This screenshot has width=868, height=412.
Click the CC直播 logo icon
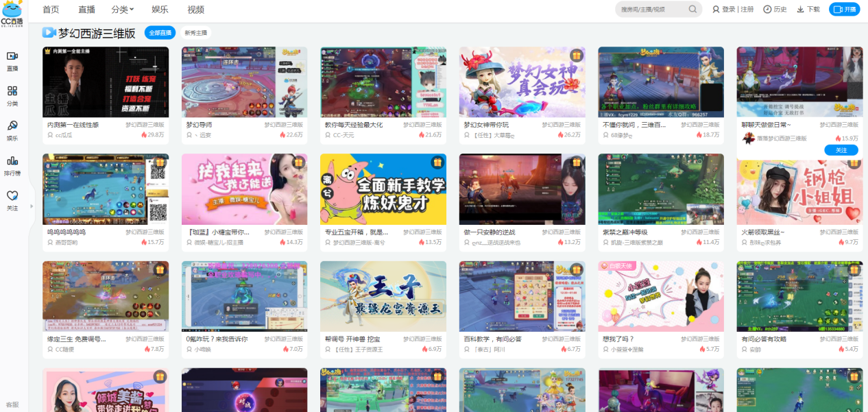click(12, 12)
